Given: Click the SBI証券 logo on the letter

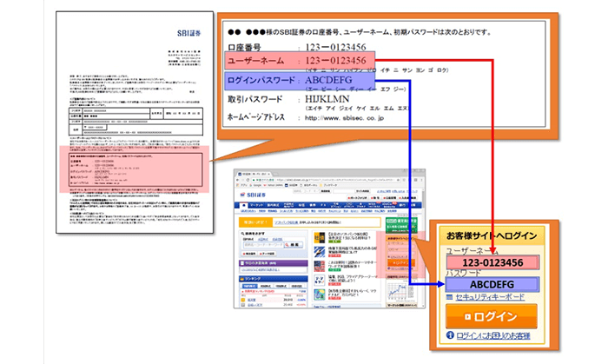Looking at the screenshot, I should pos(188,33).
